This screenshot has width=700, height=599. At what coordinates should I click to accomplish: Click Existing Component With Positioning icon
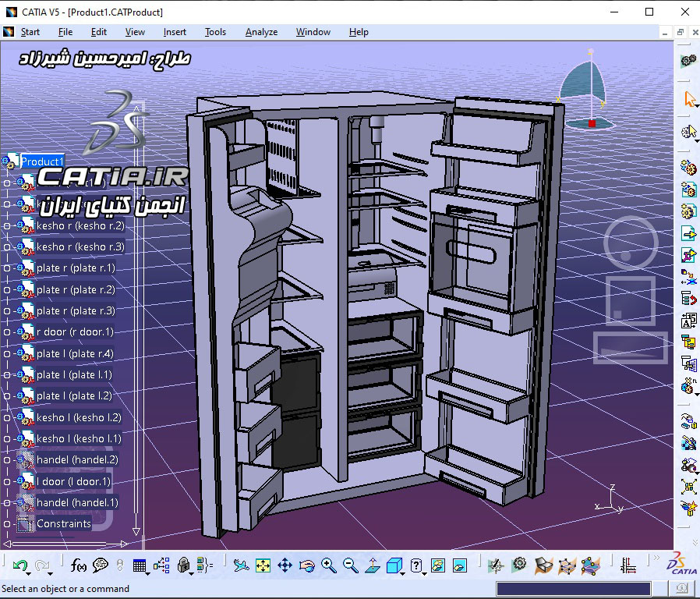(x=688, y=254)
